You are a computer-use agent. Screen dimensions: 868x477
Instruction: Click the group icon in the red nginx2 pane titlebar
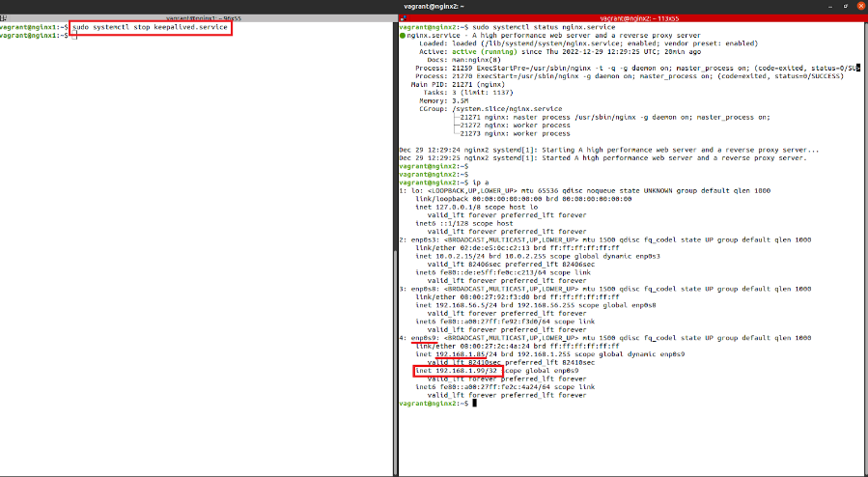(403, 18)
